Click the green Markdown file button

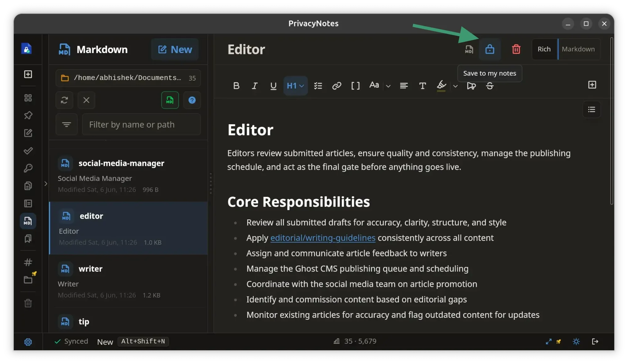point(170,100)
